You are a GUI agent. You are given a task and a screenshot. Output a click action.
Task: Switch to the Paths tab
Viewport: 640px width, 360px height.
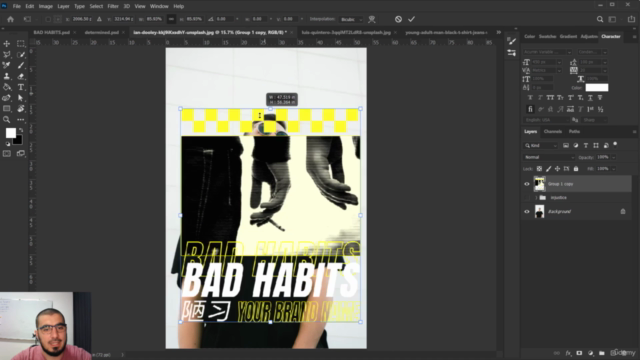574,131
